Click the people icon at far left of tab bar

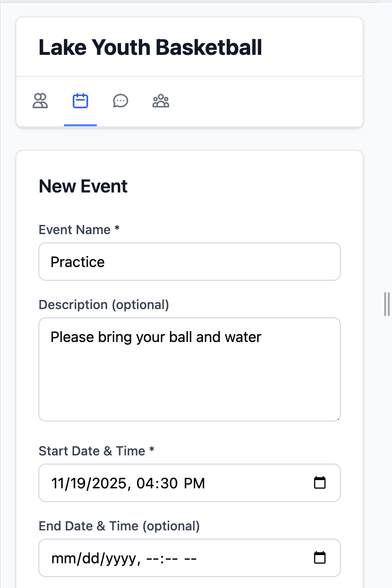pyautogui.click(x=40, y=101)
